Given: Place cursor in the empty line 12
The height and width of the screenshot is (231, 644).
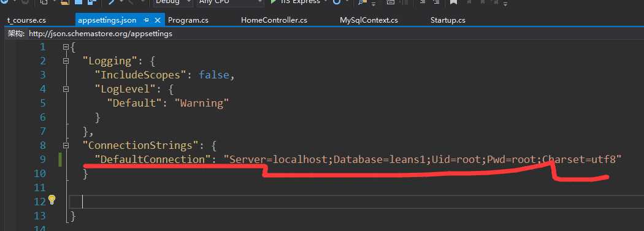Looking at the screenshot, I should point(356,202).
